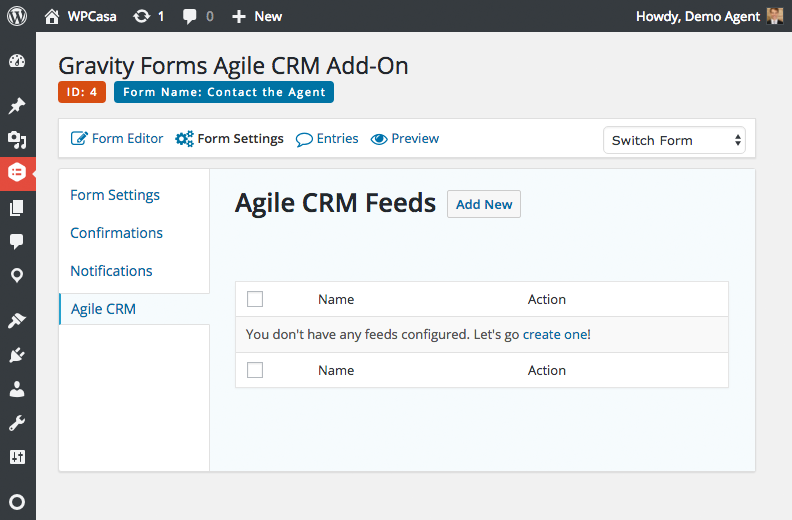Screen dimensions: 792x520
Task: Click the ID: 4 badge
Action: (82, 92)
